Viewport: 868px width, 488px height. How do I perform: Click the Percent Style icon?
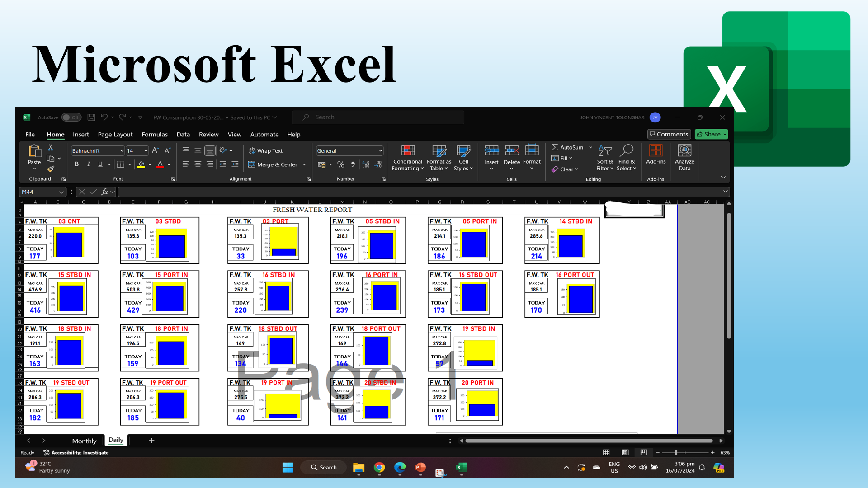(x=341, y=164)
